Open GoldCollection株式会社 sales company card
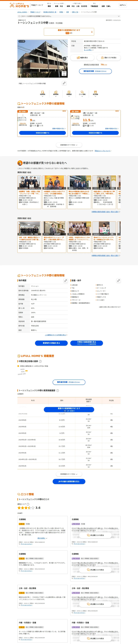138x644 pixels. pyautogui.click(x=104, y=237)
